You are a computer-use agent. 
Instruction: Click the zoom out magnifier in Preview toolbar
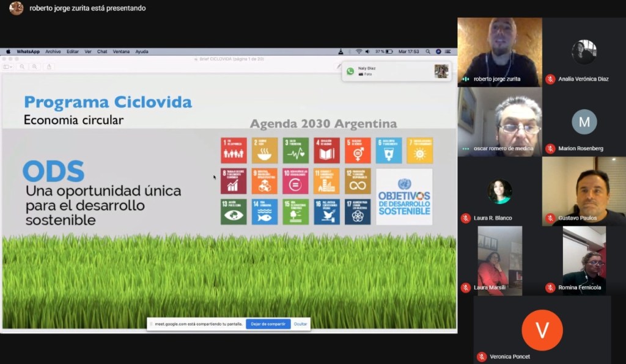(23, 67)
